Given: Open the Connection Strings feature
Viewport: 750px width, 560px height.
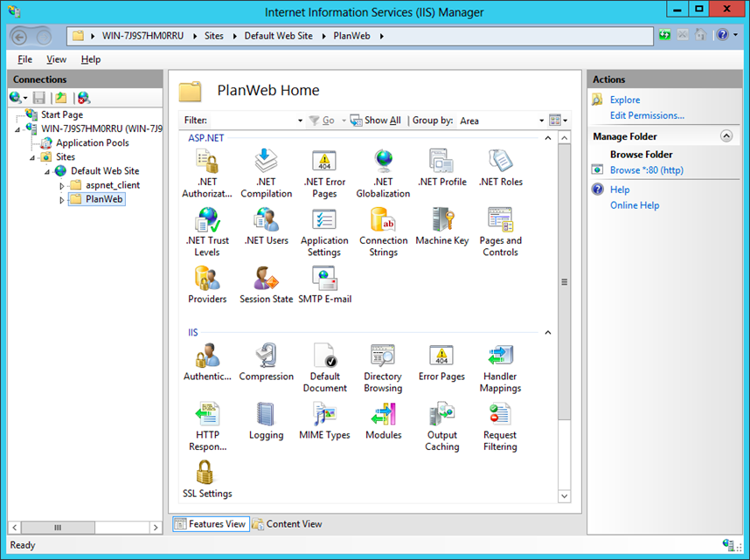Looking at the screenshot, I should (x=383, y=232).
